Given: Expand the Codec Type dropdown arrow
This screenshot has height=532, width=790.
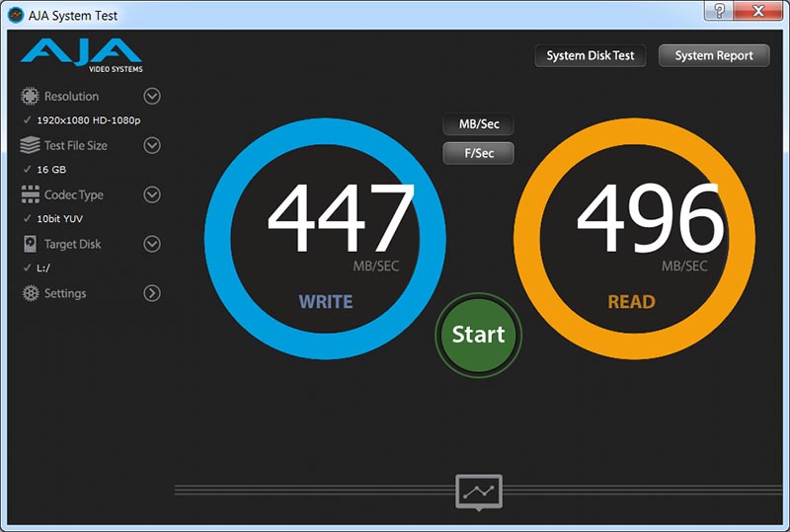Looking at the screenshot, I should coord(152,194).
